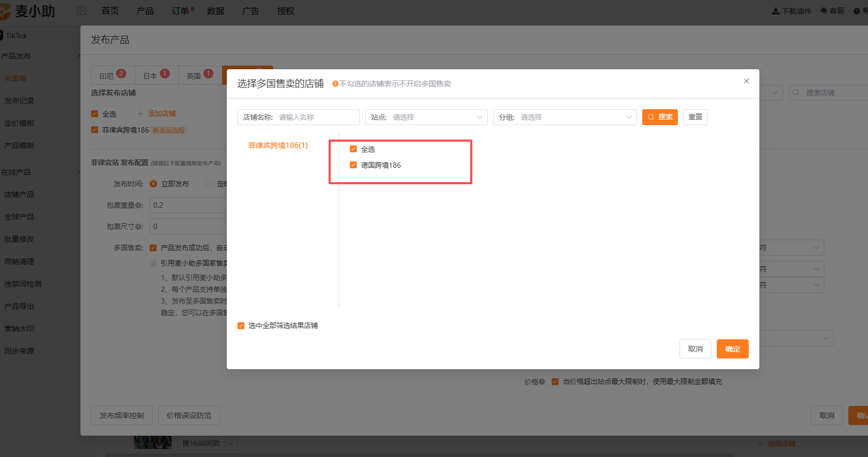Open 发布记录 in sidebar

[x=19, y=101]
